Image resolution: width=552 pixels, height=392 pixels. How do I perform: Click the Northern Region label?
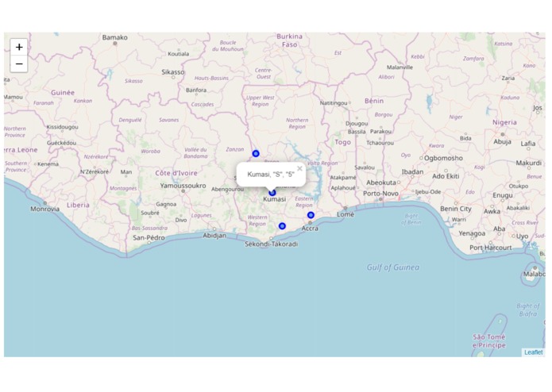click(x=297, y=124)
